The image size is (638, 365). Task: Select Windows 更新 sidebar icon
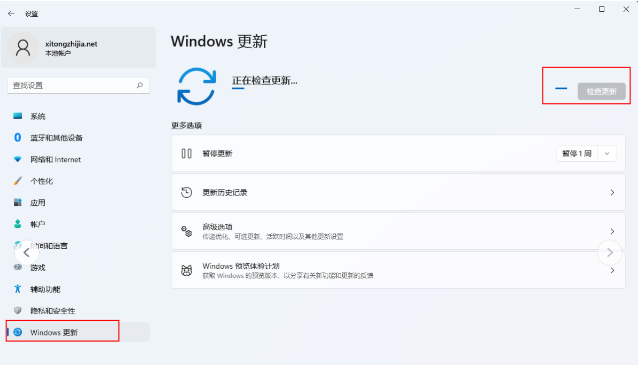17,332
